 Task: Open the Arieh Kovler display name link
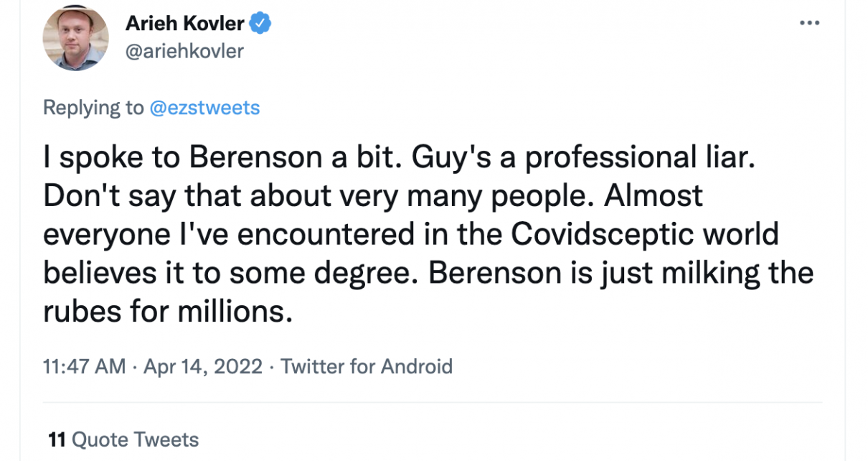(x=185, y=24)
